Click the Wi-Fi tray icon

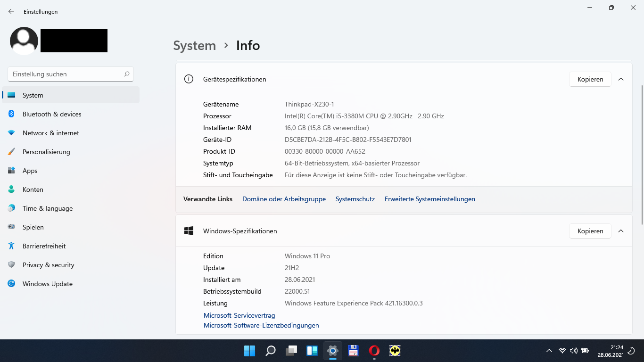click(x=562, y=351)
